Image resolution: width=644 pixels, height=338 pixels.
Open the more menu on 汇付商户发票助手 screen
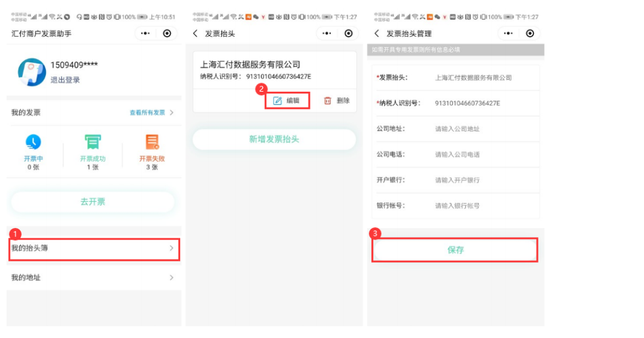coord(145,33)
